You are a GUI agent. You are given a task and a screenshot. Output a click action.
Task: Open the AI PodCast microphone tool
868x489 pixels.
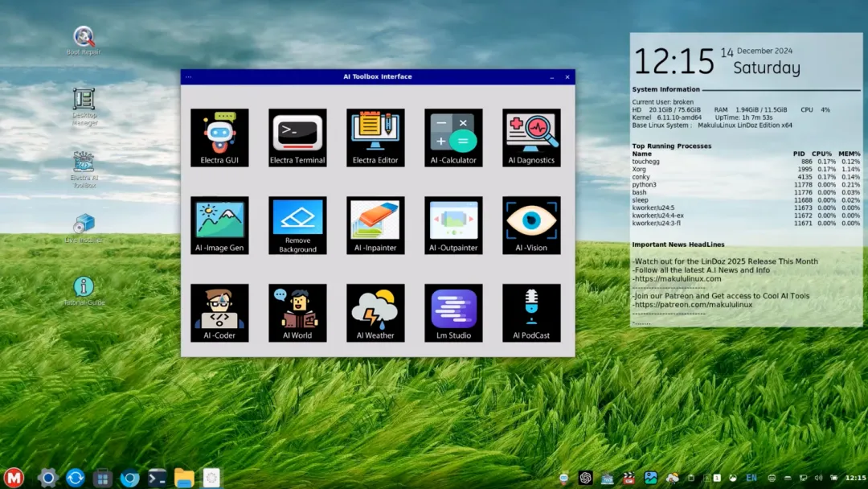click(x=531, y=313)
